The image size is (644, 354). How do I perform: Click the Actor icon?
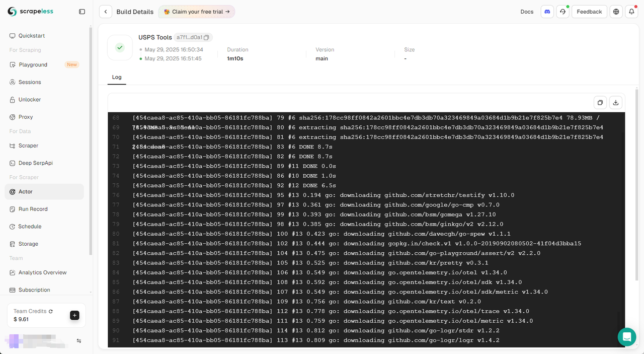[x=13, y=192]
